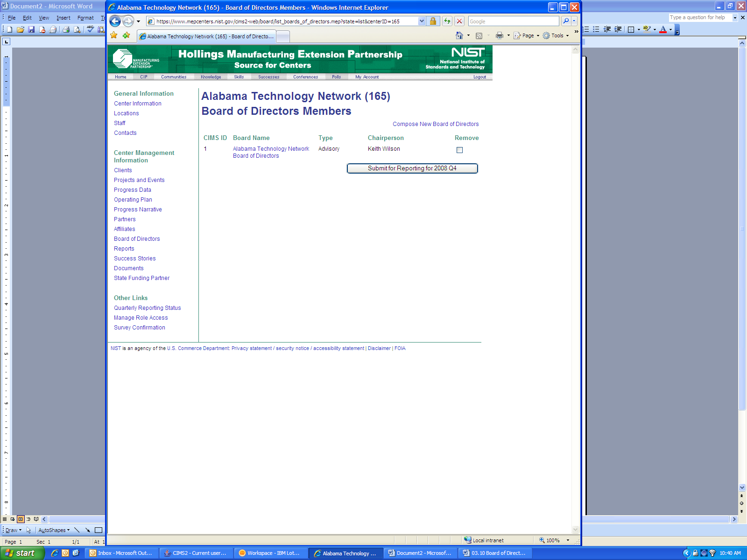This screenshot has width=747, height=560.
Task: Open the Home button dropdown arrow in IE
Action: [468, 35]
